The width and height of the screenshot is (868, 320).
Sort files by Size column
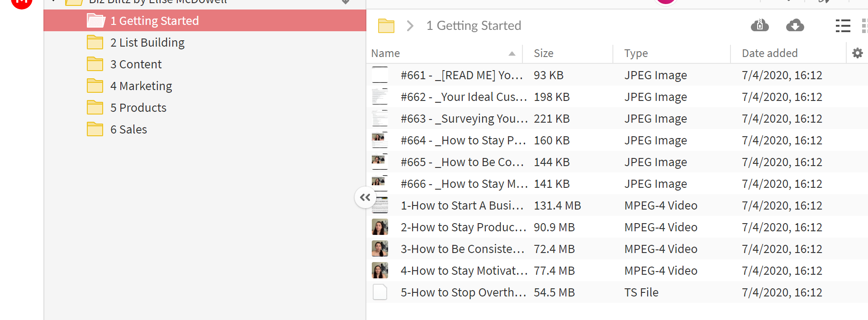pos(543,53)
